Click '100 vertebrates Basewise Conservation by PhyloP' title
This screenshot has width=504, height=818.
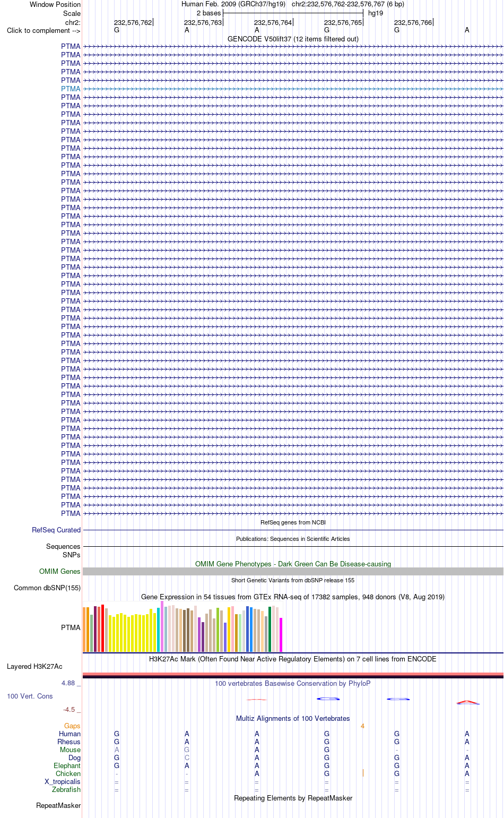tap(293, 683)
